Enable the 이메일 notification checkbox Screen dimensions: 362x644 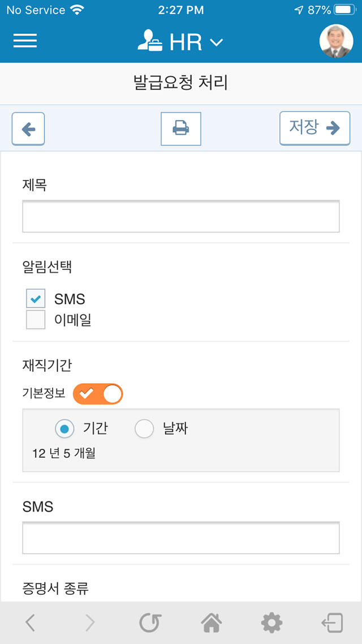tap(36, 320)
